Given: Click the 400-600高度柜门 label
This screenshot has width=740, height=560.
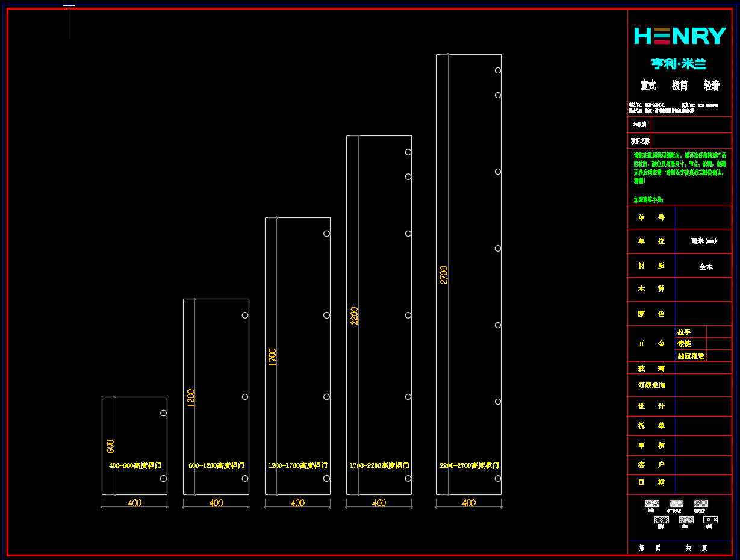Looking at the screenshot, I should pyautogui.click(x=135, y=465).
